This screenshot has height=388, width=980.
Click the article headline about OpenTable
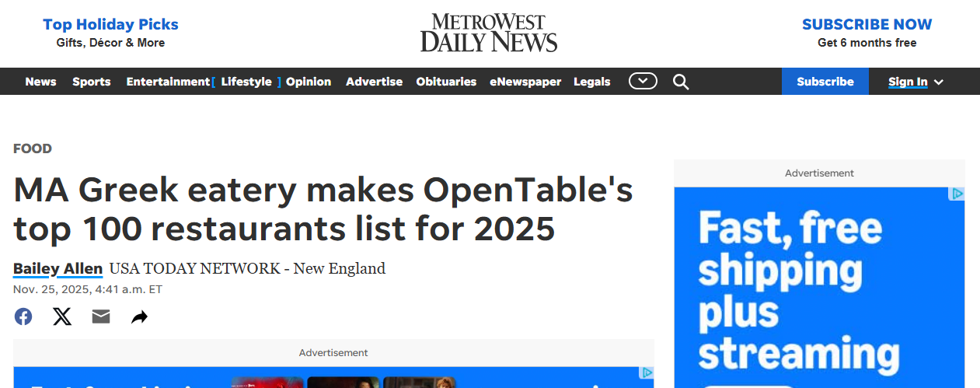click(x=323, y=209)
